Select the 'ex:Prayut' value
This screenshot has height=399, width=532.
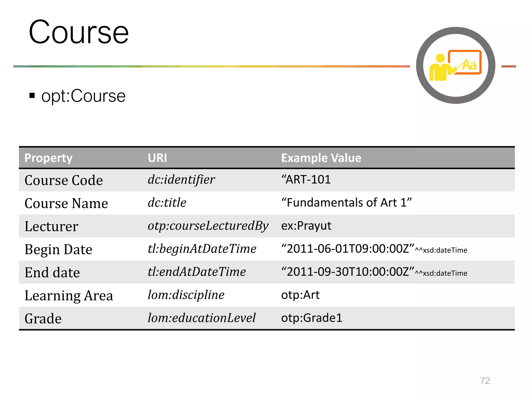coord(306,226)
